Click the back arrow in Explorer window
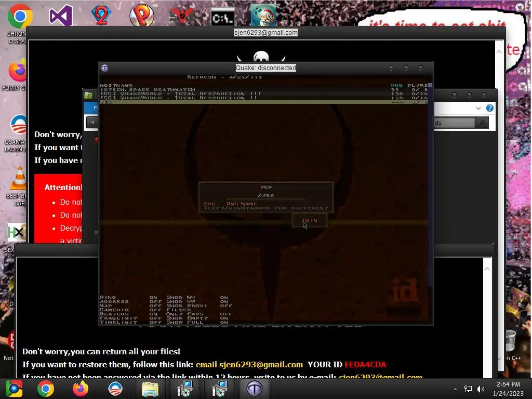 (92, 123)
